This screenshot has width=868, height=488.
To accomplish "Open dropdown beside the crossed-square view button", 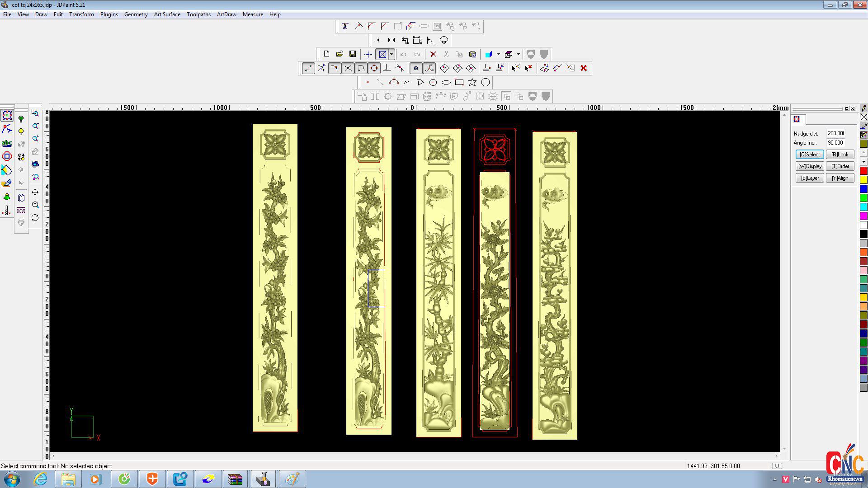I will coord(392,54).
